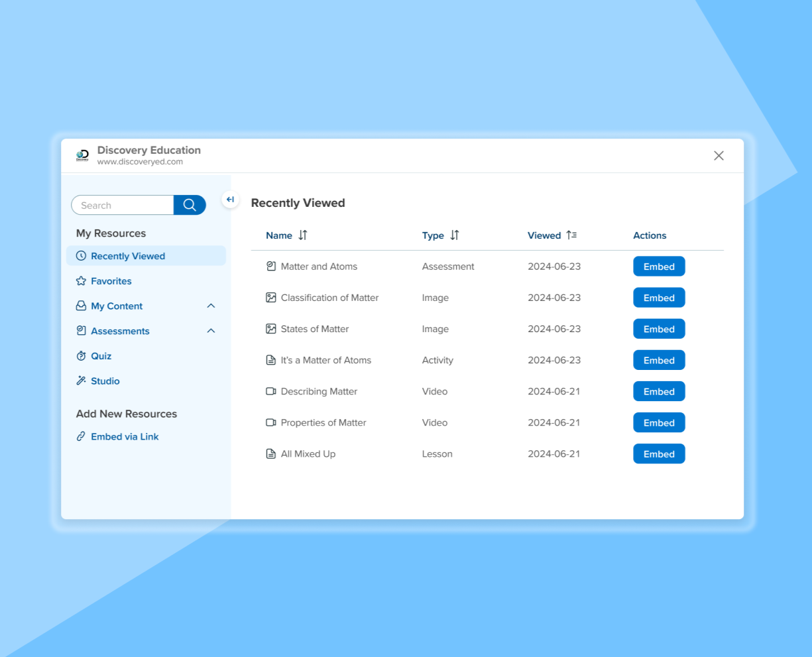Screen dimensions: 812x657
Task: Click document icon next to It's a Matter of Atoms
Action: tap(270, 360)
